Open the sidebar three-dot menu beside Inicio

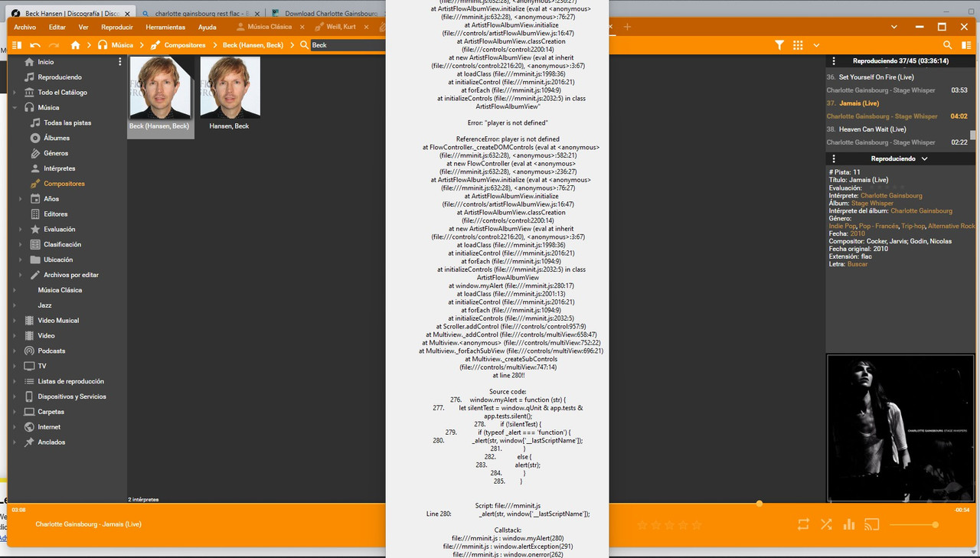pos(119,61)
